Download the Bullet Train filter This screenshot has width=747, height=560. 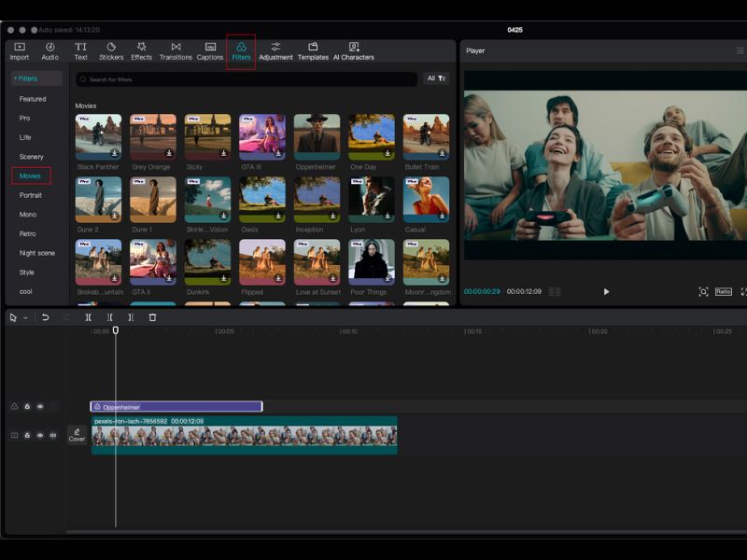point(442,153)
